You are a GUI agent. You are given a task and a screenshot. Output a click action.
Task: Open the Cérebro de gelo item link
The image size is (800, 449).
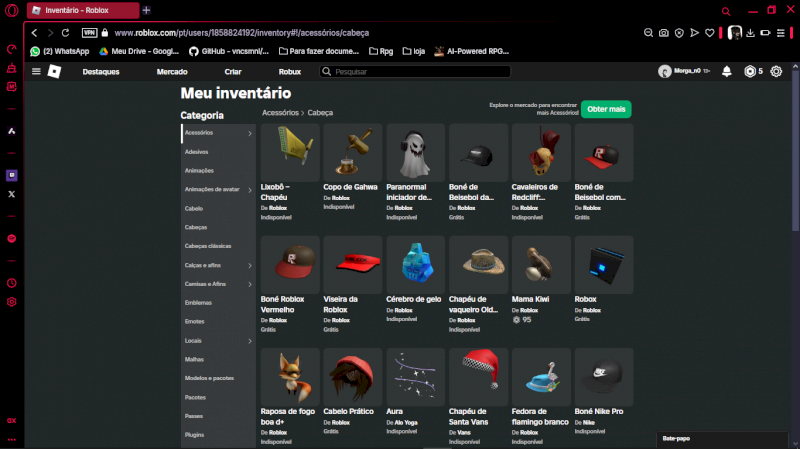(x=413, y=300)
